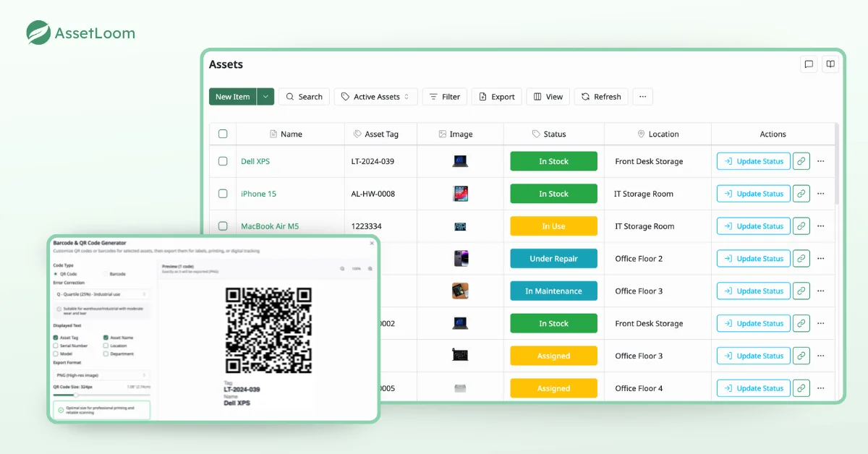Update Status for Dell XPS LT-2024-039 row
The height and width of the screenshot is (454, 868).
[x=753, y=161]
